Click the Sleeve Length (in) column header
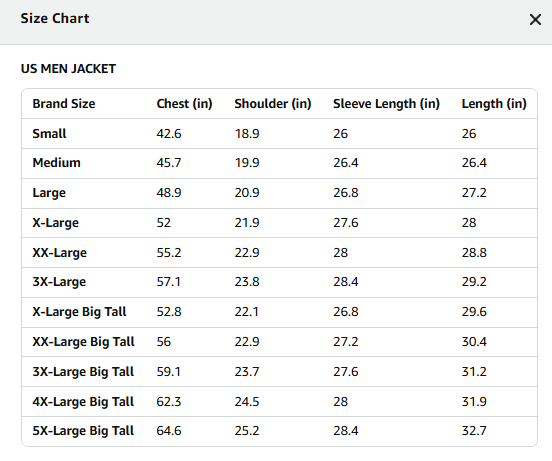 387,104
